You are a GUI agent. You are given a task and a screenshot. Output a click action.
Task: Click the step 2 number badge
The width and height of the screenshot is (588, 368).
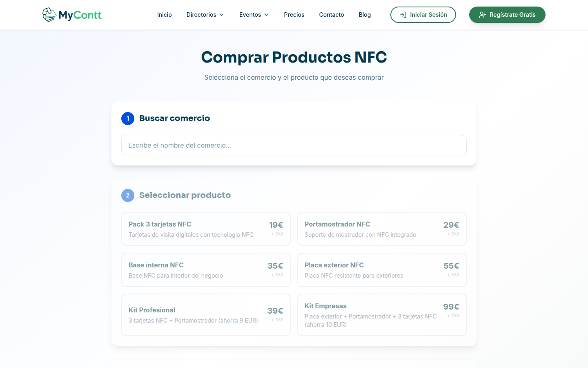coord(128,195)
